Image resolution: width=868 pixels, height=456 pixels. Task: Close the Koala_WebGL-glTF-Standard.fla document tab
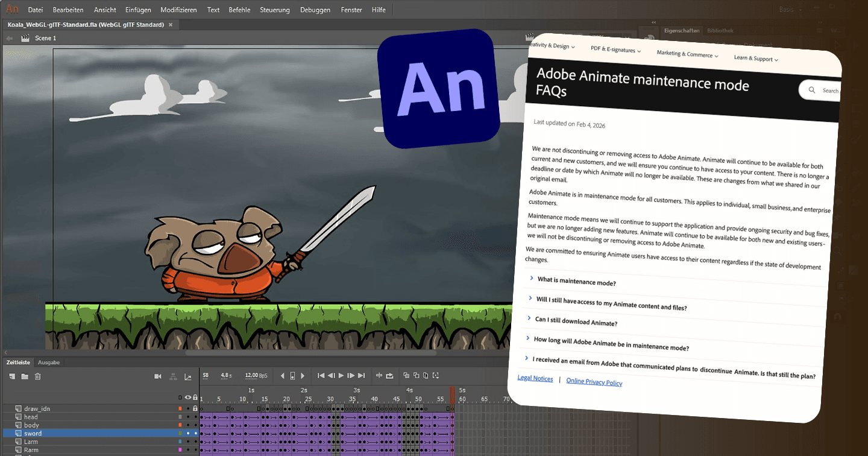pyautogui.click(x=171, y=25)
